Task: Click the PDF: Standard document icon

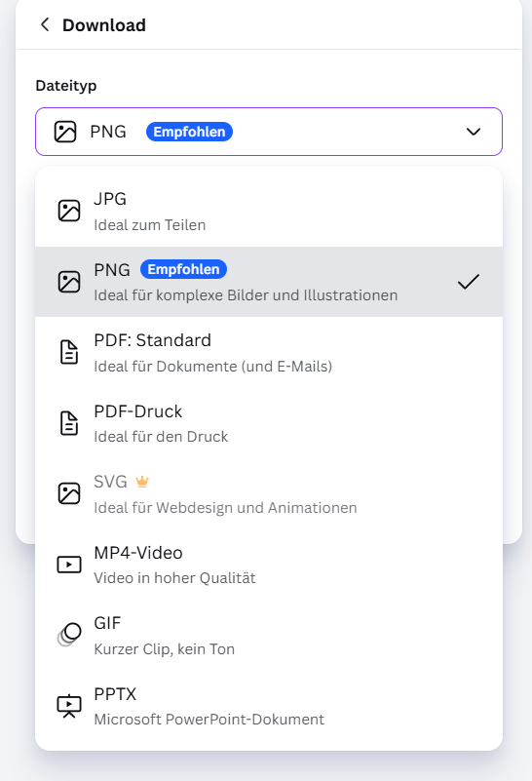Action: [x=69, y=353]
